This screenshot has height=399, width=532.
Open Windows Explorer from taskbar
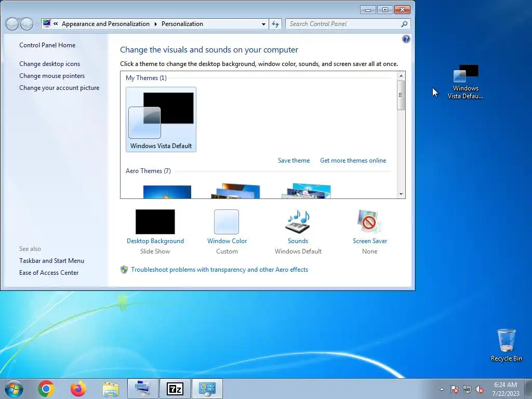[111, 389]
